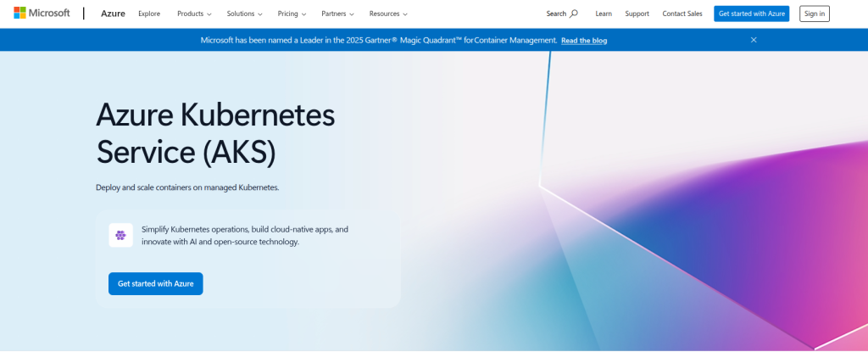
Task: Open the Learn link
Action: point(604,14)
